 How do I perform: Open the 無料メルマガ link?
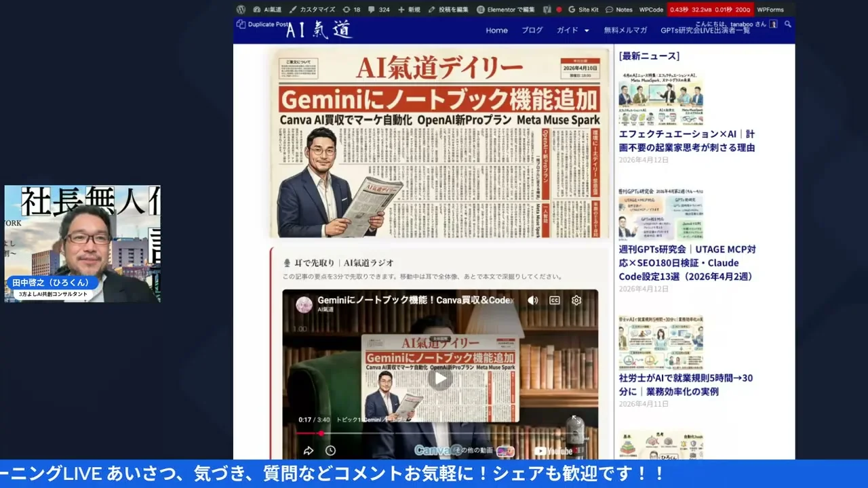click(625, 30)
